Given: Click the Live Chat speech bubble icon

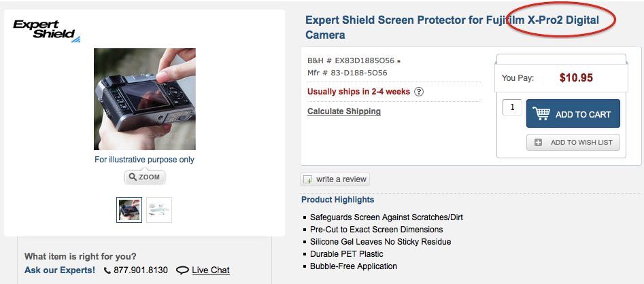Looking at the screenshot, I should coord(182,270).
